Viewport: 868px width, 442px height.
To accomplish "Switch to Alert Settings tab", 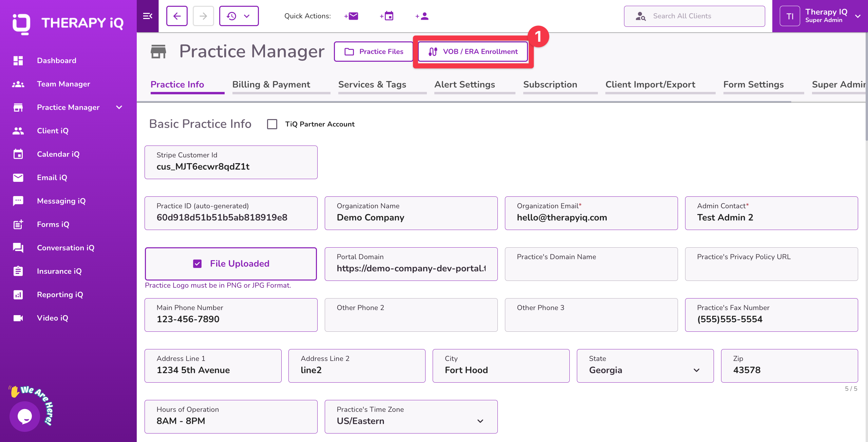I will pos(465,84).
